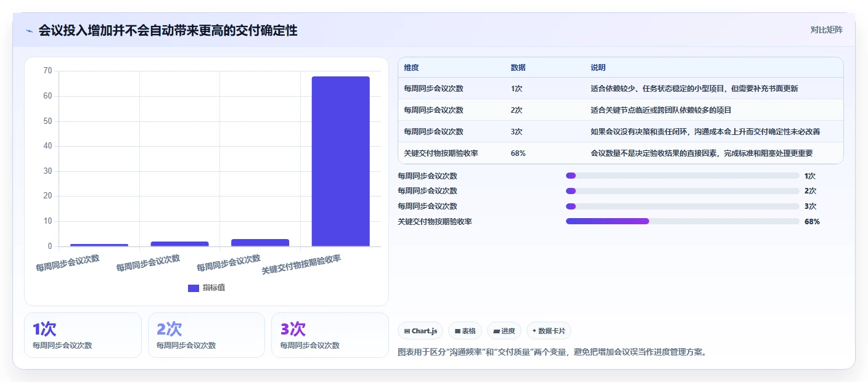Viewport: 868px width, 382px height.
Task: Select the table cell 适合关键节点临近或跨团队依赖较多的项目
Action: click(661, 110)
